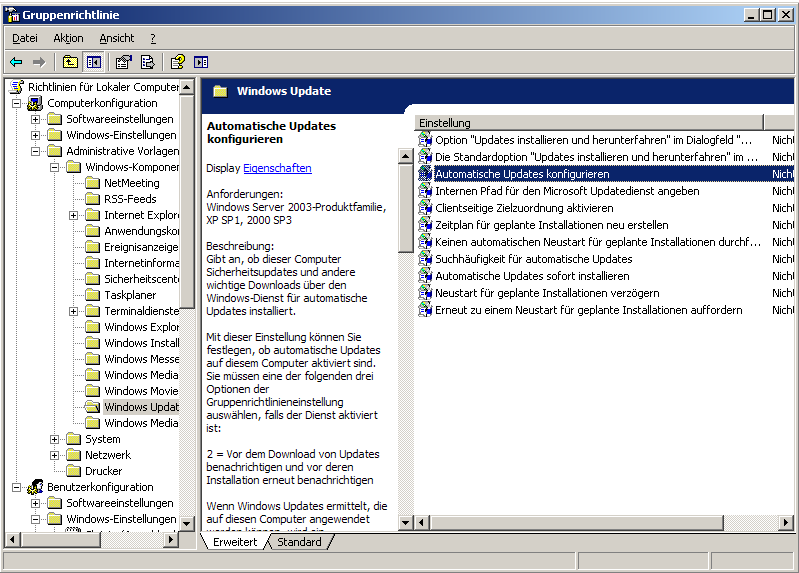Open the Aktion menu
The height and width of the screenshot is (573, 799).
[68, 38]
